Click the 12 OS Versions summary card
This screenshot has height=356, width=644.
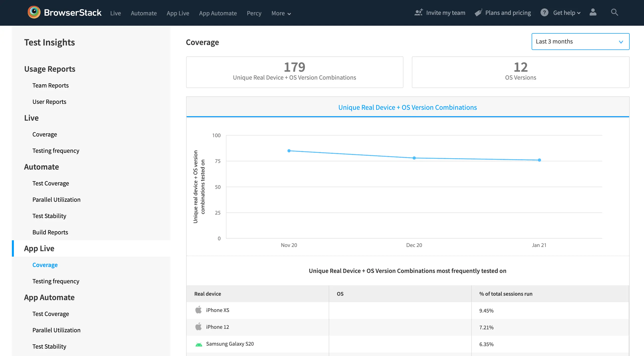pyautogui.click(x=520, y=72)
